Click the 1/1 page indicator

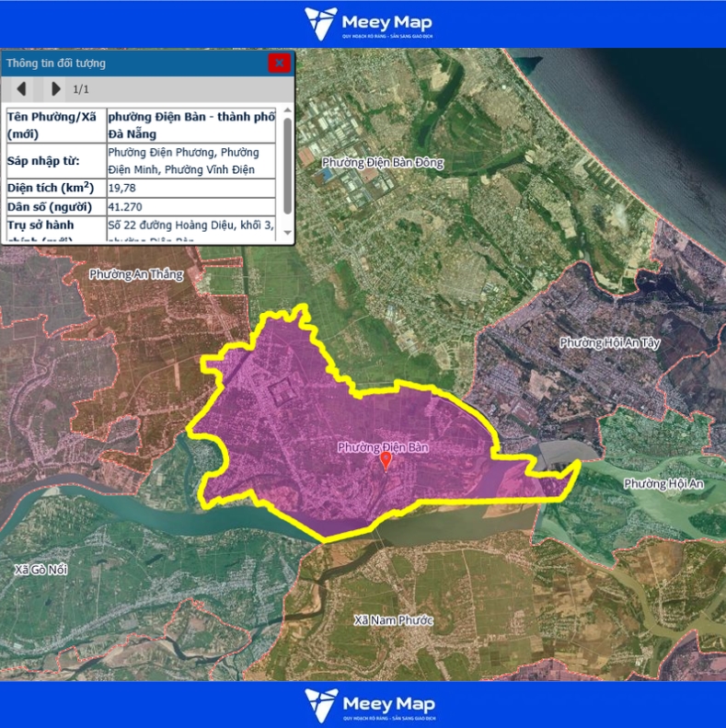(x=81, y=89)
